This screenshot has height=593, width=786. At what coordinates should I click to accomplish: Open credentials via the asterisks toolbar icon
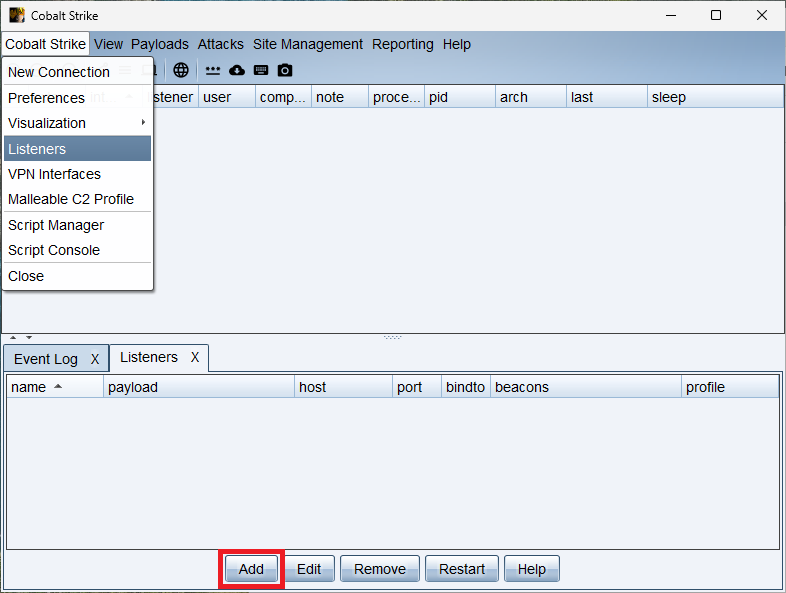coord(213,70)
